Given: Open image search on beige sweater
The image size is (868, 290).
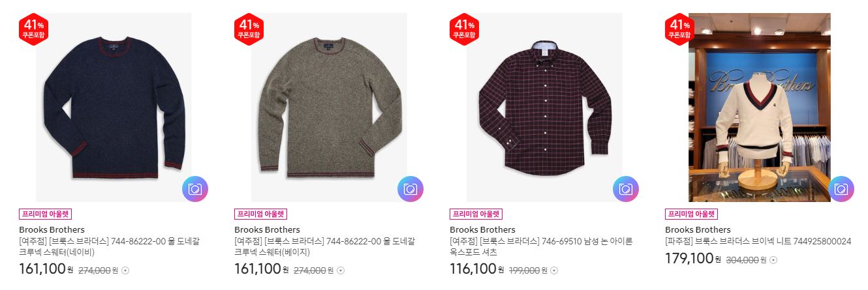Looking at the screenshot, I should pos(411,189).
